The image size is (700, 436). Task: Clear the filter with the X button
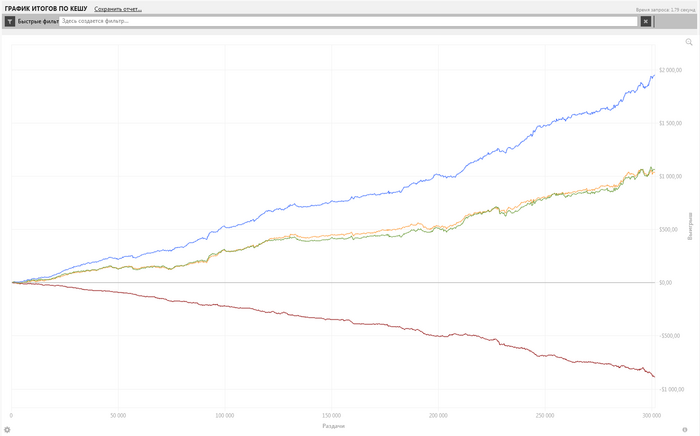pyautogui.click(x=646, y=21)
